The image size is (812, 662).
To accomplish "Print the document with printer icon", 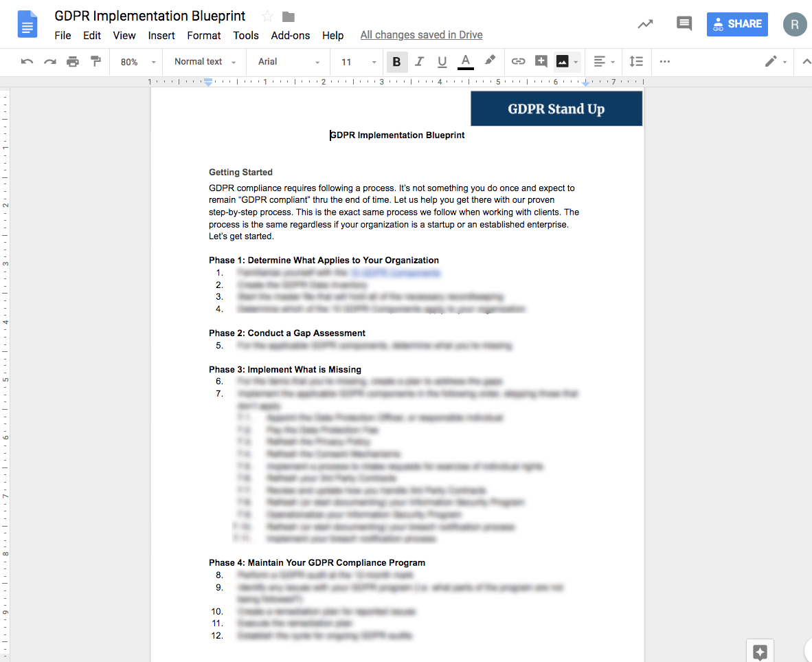I will click(73, 62).
